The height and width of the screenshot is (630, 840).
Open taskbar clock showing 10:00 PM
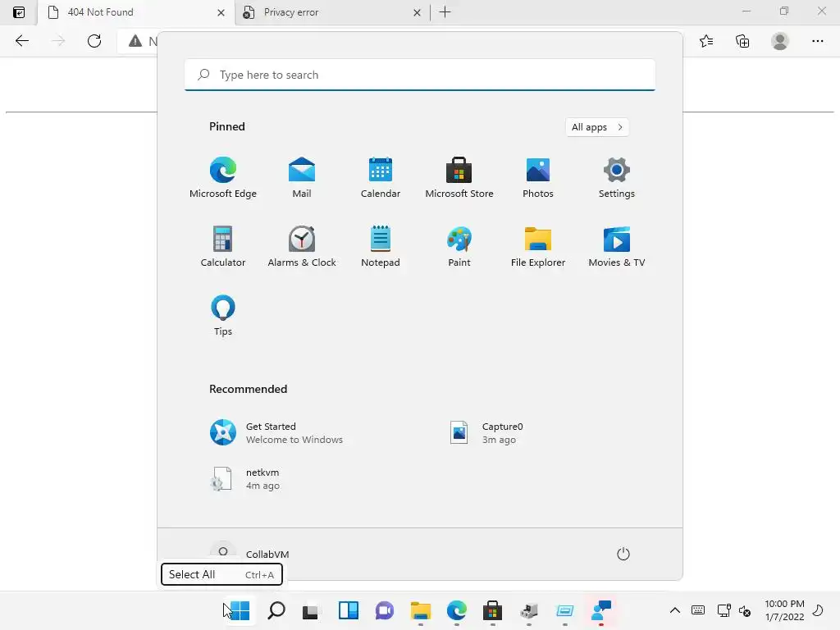click(784, 610)
